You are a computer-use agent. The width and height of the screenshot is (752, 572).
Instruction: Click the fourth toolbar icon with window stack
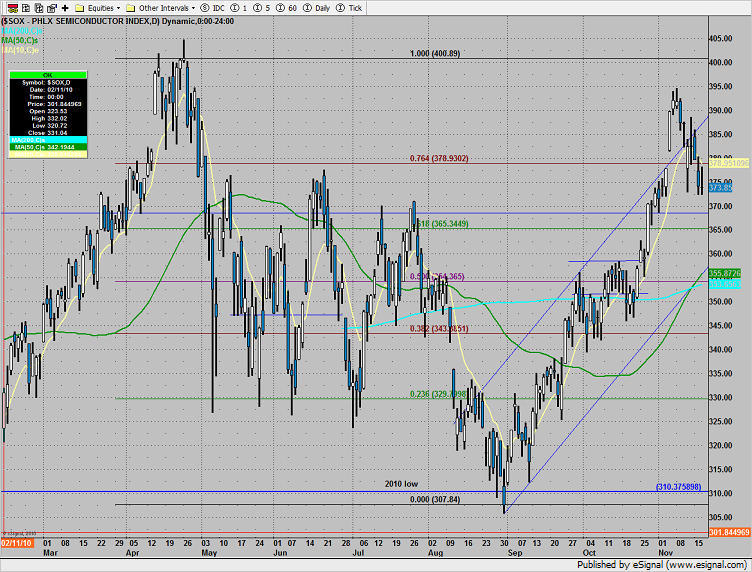click(x=52, y=8)
